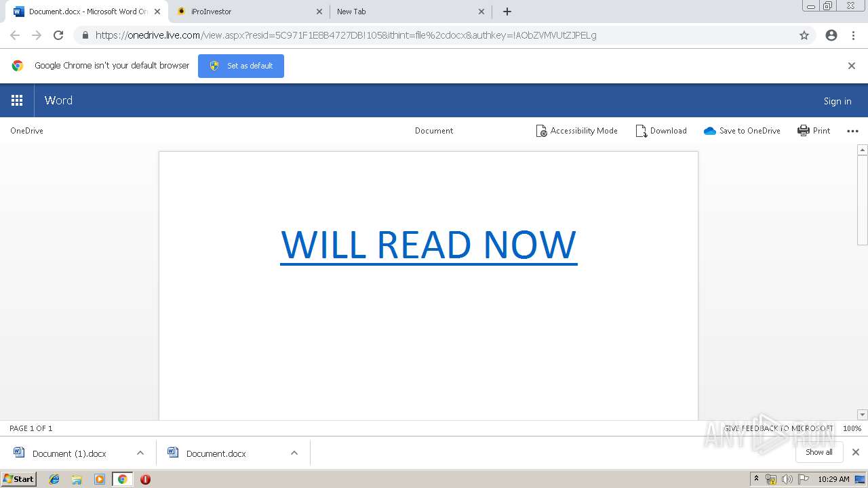The width and height of the screenshot is (868, 488).
Task: Set Chrome as default browser
Action: 241,66
